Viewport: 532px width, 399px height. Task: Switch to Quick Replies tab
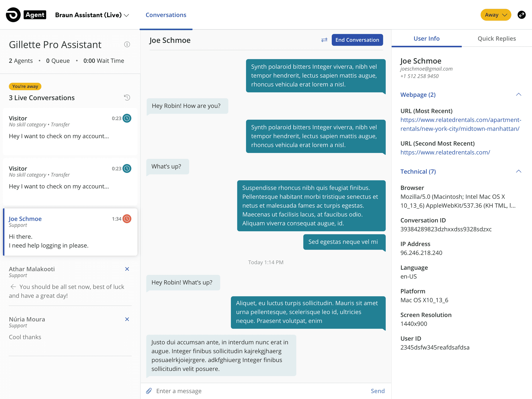click(x=496, y=39)
